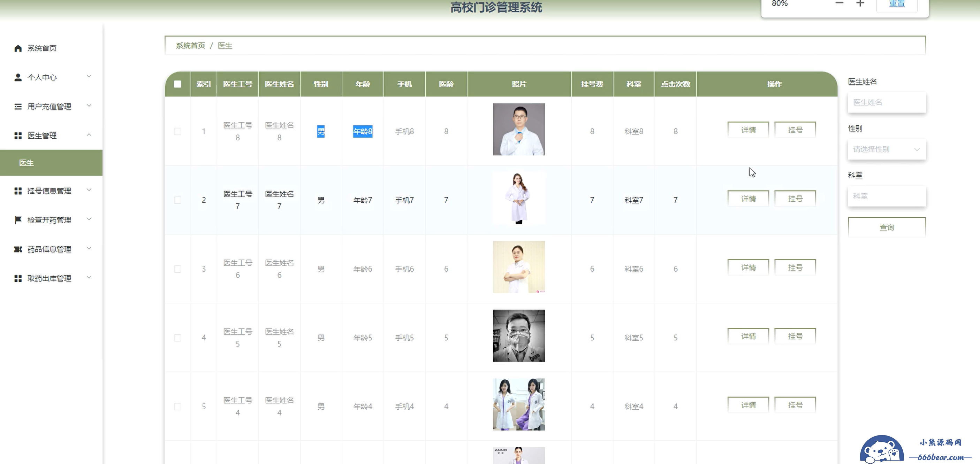Click the zoom out minus button
Viewport: 980px width, 464px height.
click(x=840, y=3)
